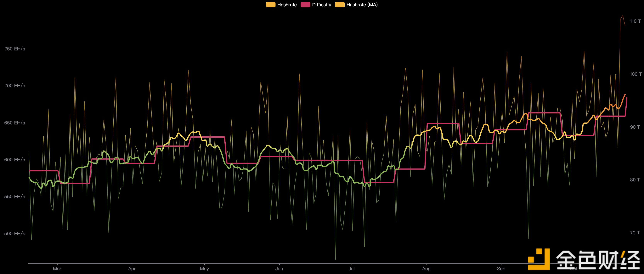The width and height of the screenshot is (644, 274).
Task: Click the 70 T difficulty axis label
Action: click(x=635, y=233)
